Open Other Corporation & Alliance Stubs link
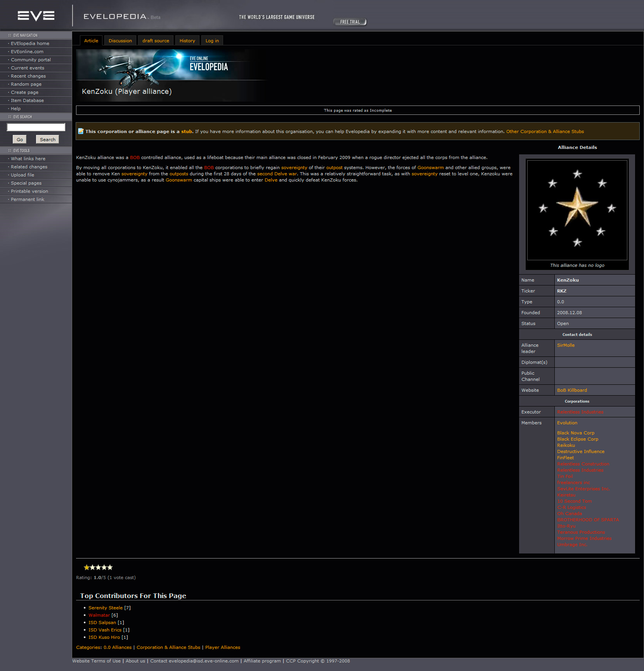This screenshot has height=671, width=644. click(545, 131)
